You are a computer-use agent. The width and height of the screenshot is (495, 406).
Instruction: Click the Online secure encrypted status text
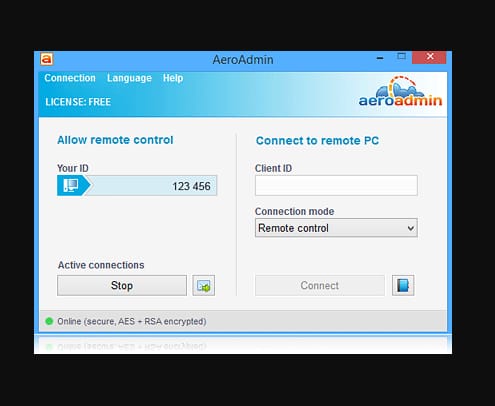[132, 321]
